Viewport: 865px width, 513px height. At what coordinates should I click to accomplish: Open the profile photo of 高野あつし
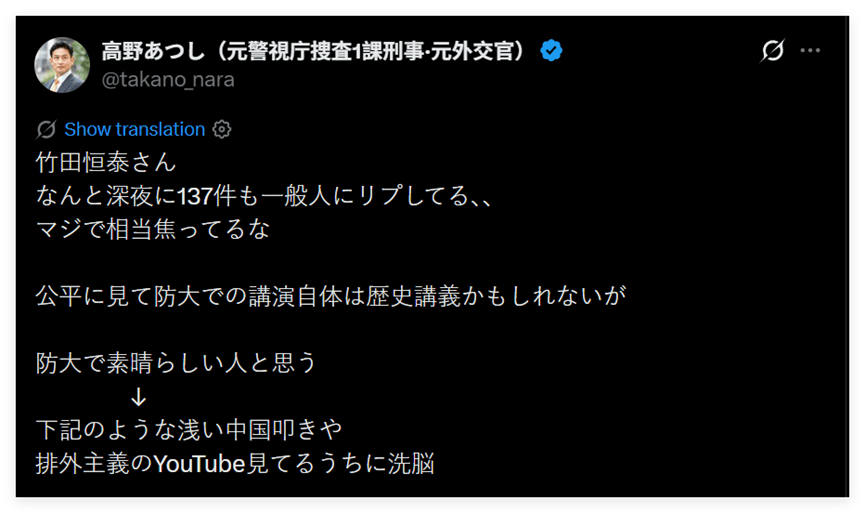[62, 65]
